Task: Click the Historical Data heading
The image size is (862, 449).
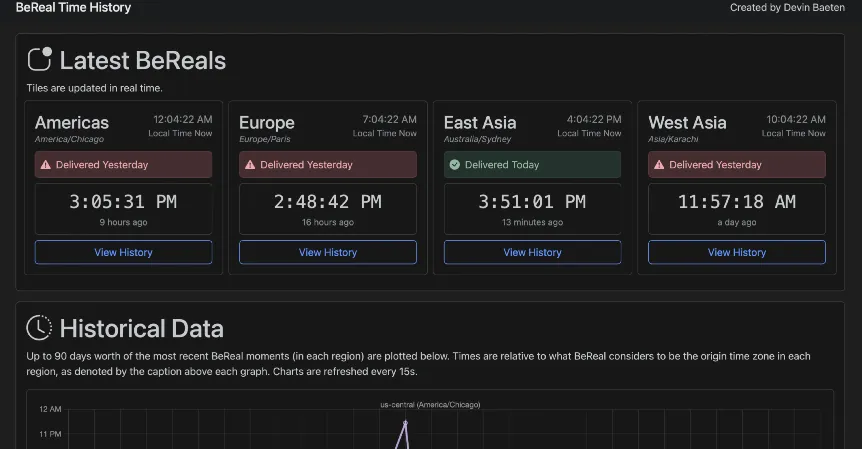Action: [x=142, y=329]
